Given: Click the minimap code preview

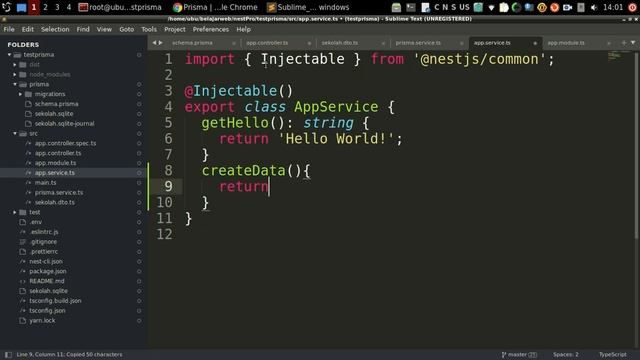Looking at the screenshot, I should (615, 56).
